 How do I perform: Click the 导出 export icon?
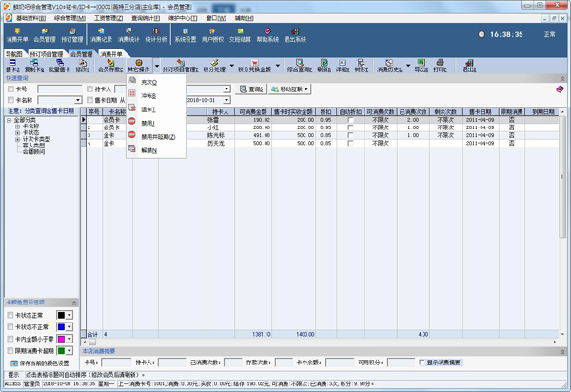point(422,66)
